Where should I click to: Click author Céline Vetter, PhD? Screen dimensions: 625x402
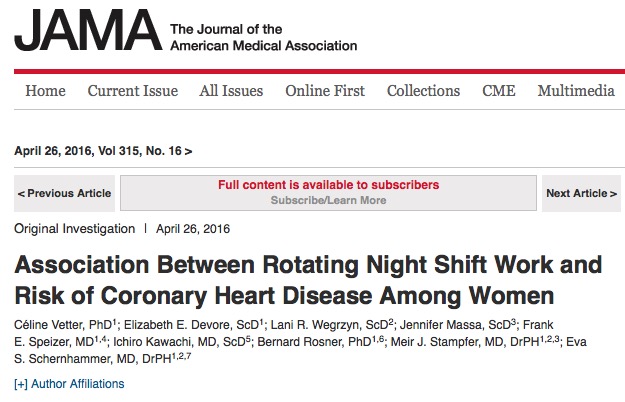pyautogui.click(x=65, y=325)
